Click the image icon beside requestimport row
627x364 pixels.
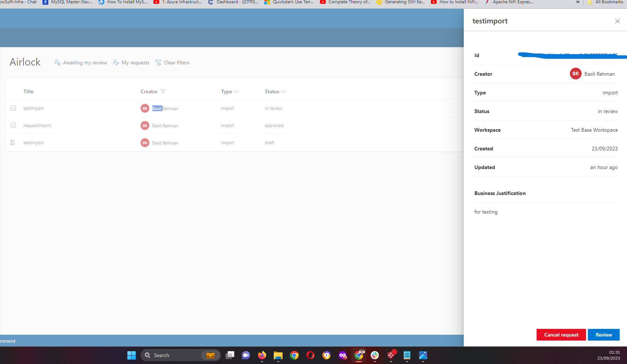point(13,125)
